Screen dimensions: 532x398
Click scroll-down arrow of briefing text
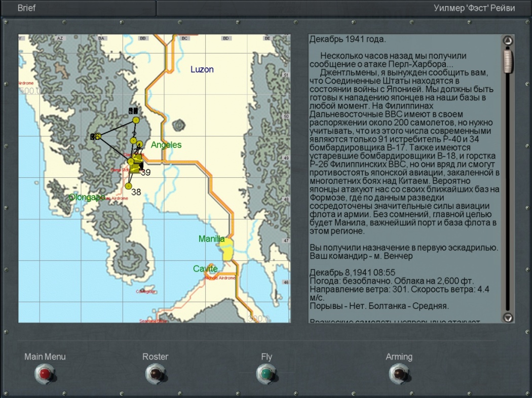[508, 317]
